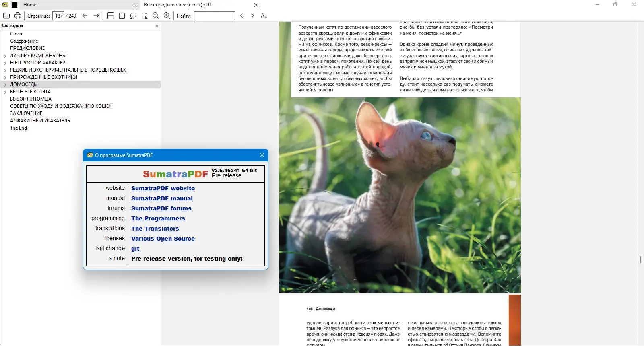The image size is (644, 346).
Task: Select continuous fit-width layout icon
Action: click(x=111, y=16)
